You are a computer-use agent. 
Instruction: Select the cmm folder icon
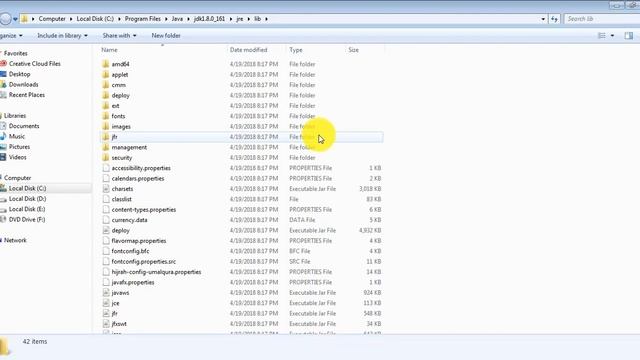[106, 85]
